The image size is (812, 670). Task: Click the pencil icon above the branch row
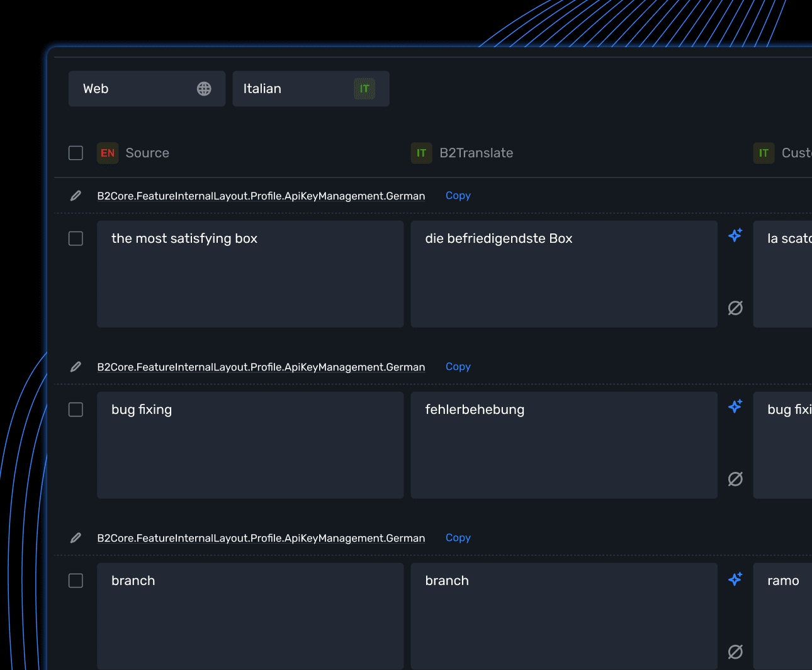[x=76, y=538]
